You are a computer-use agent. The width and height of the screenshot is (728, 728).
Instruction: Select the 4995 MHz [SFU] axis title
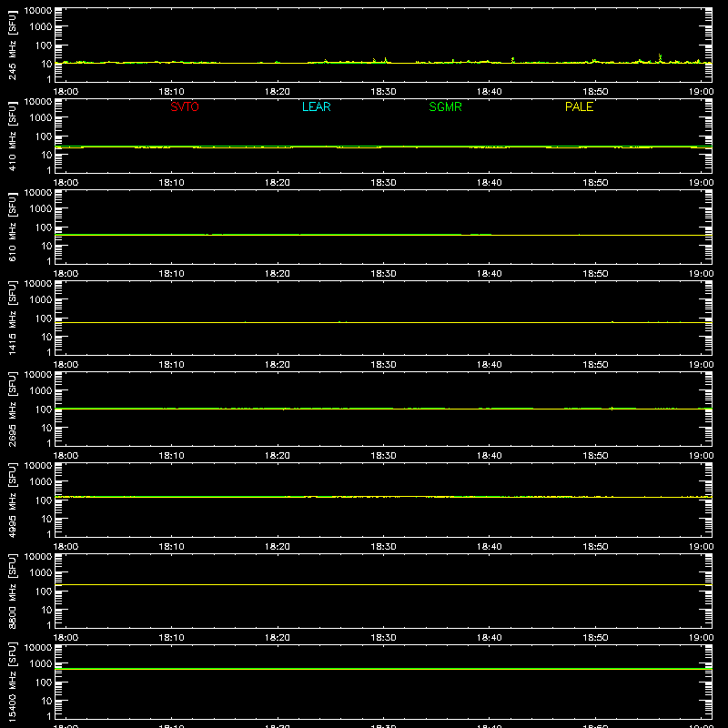coord(12,500)
